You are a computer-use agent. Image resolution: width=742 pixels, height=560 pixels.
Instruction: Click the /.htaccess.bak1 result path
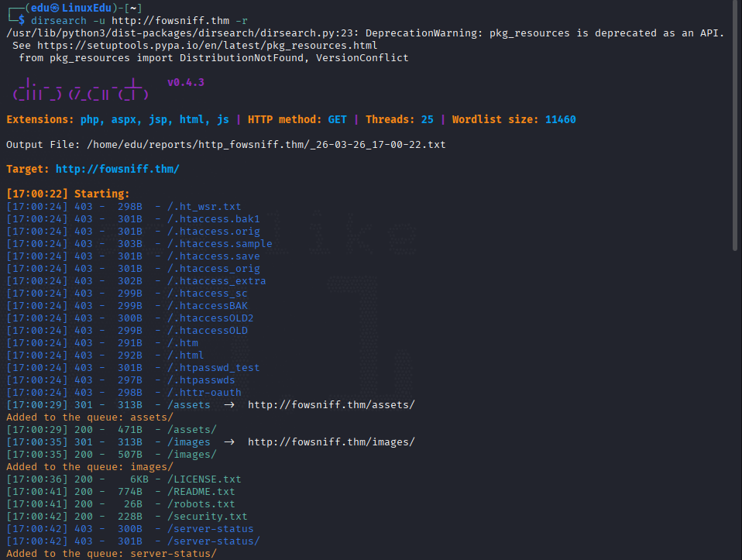pyautogui.click(x=214, y=218)
